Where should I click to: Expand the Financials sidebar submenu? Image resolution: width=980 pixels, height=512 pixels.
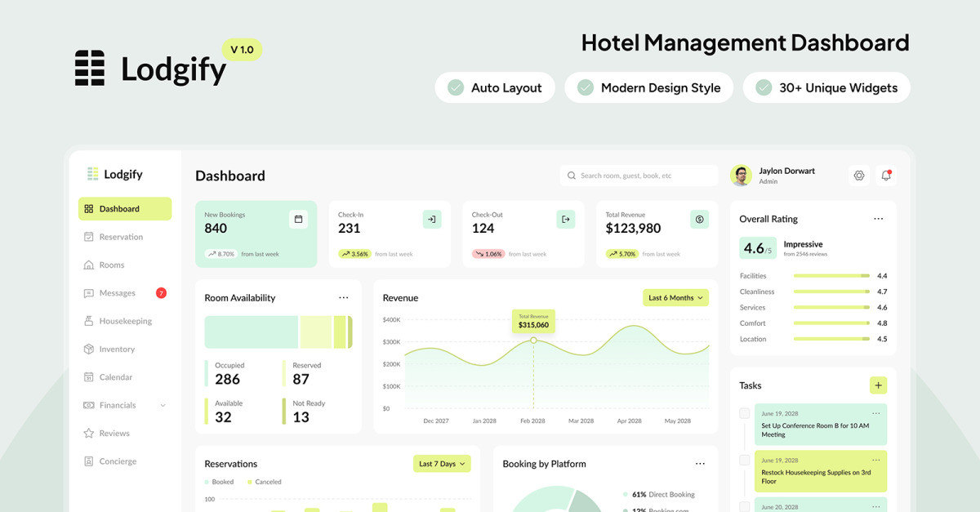coord(163,406)
